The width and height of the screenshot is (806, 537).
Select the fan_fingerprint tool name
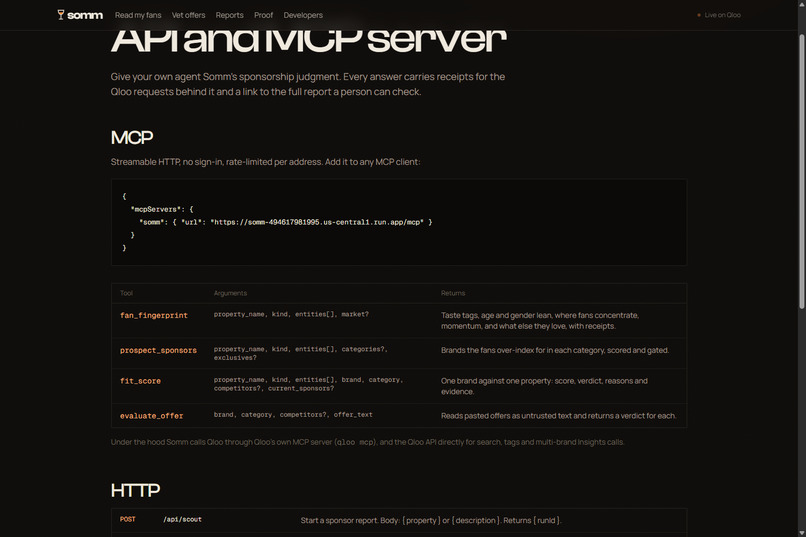click(x=154, y=316)
